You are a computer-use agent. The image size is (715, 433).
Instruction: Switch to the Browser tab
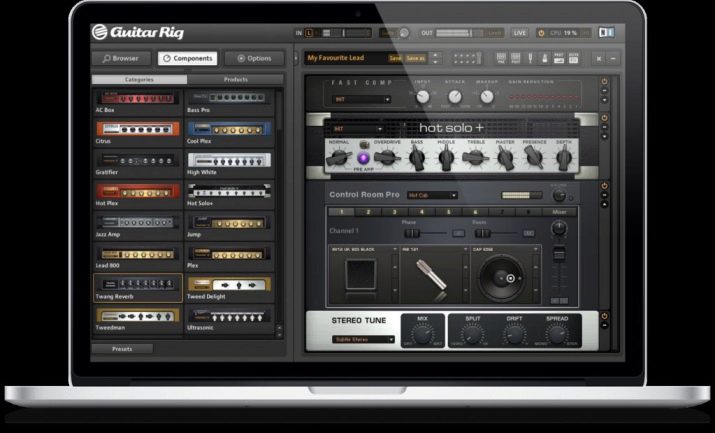[121, 58]
